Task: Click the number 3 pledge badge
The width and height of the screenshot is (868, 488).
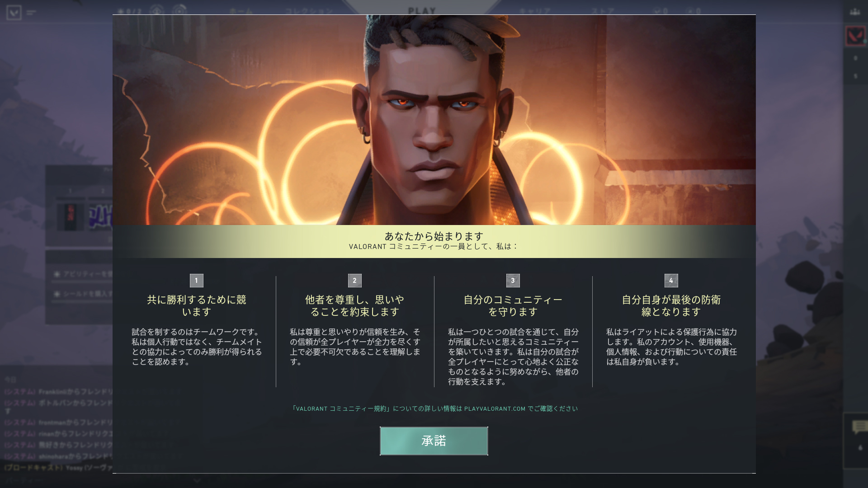Action: 513,281
